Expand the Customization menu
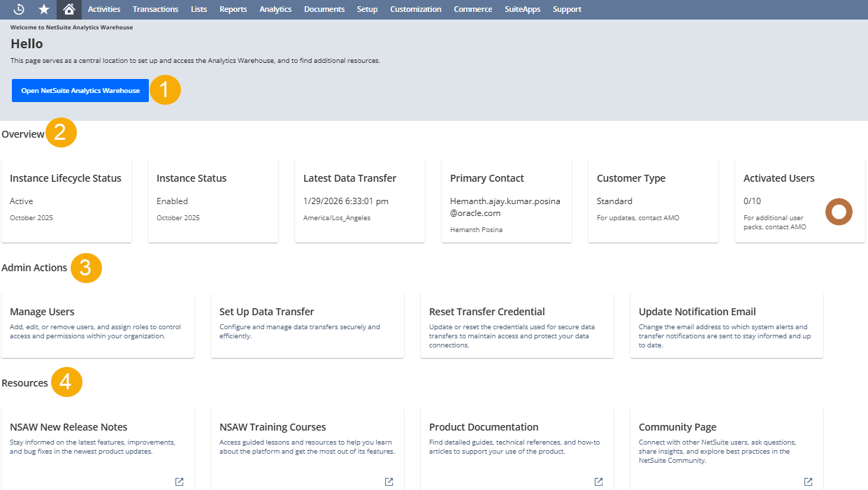 [415, 9]
